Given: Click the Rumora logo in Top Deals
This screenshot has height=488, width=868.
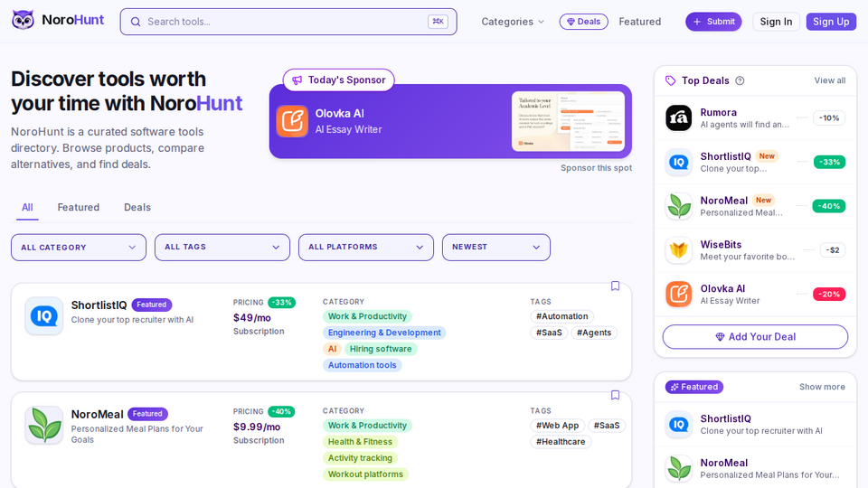Looking at the screenshot, I should [678, 117].
